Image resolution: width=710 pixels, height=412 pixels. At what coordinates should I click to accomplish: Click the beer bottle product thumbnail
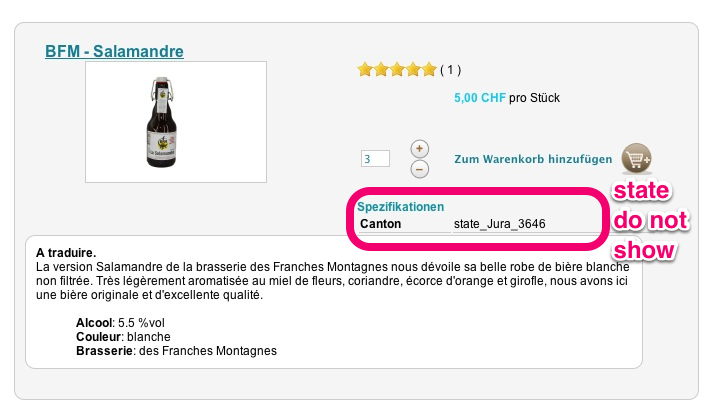tap(176, 121)
